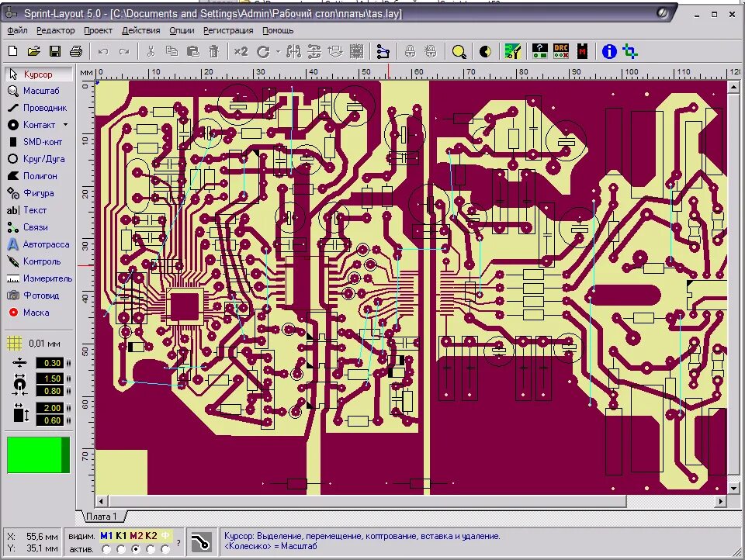Click the ratsnest connections toolbar icon
Viewport: 745px width, 560px height.
point(383,51)
